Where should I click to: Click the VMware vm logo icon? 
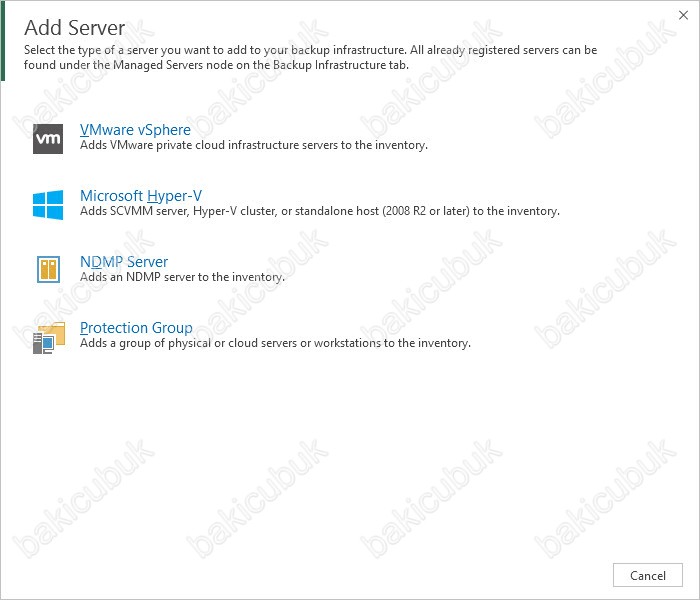click(x=48, y=139)
